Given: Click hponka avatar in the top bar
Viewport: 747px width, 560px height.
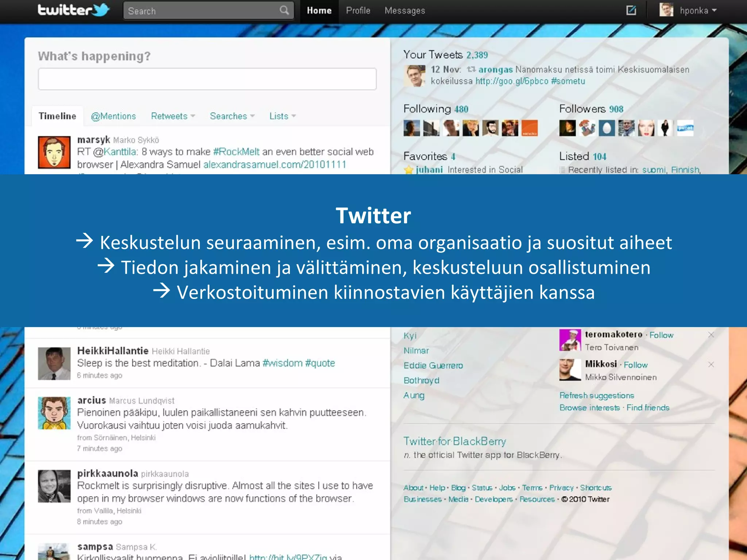Looking at the screenshot, I should tap(666, 9).
